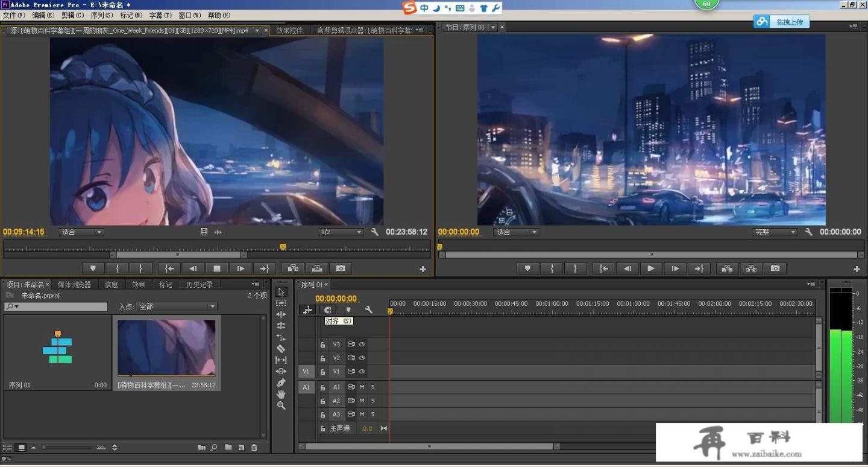Switch to 媒体浏览器 tab
868x467 pixels.
(x=74, y=284)
